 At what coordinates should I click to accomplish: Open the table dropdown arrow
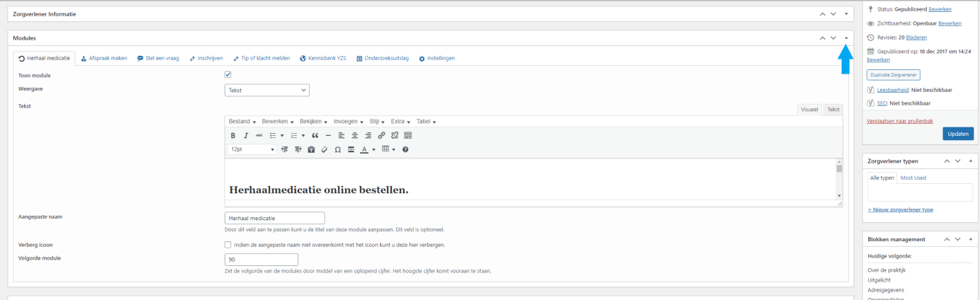tap(393, 149)
